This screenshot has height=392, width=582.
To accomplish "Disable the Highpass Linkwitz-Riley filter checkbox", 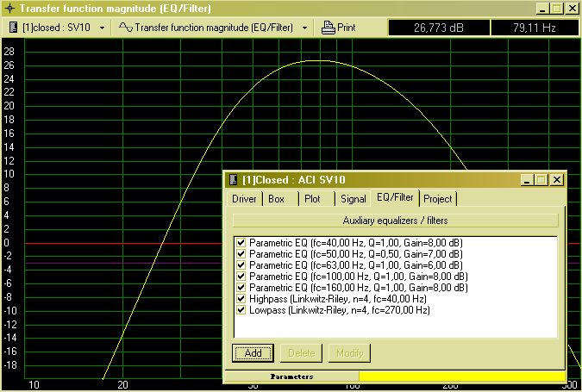I will (241, 298).
